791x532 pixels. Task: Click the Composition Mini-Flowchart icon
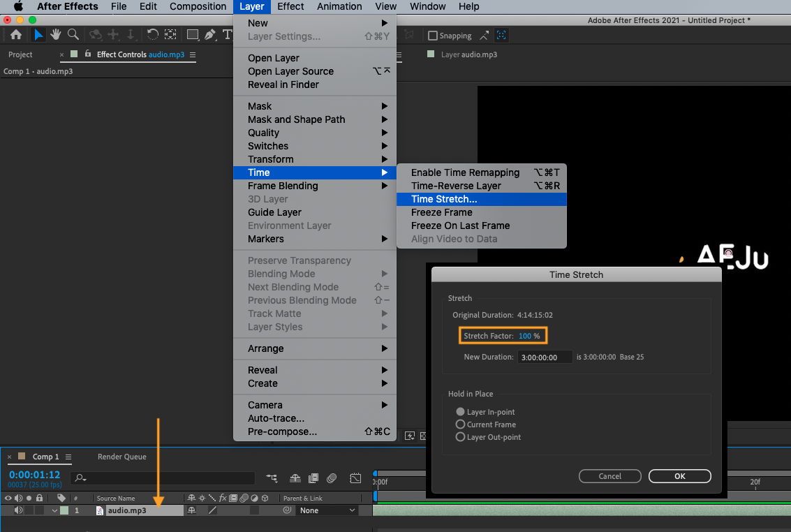pyautogui.click(x=272, y=478)
